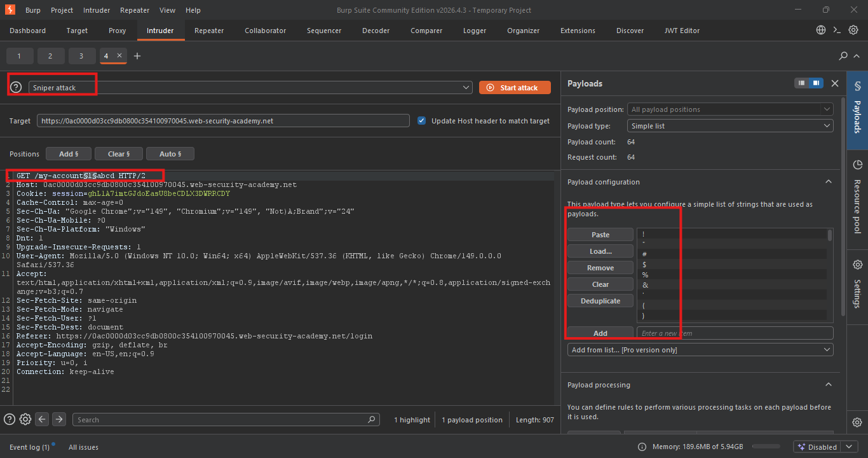Switch to the Logger tab
The height and width of the screenshot is (458, 868).
(x=474, y=31)
